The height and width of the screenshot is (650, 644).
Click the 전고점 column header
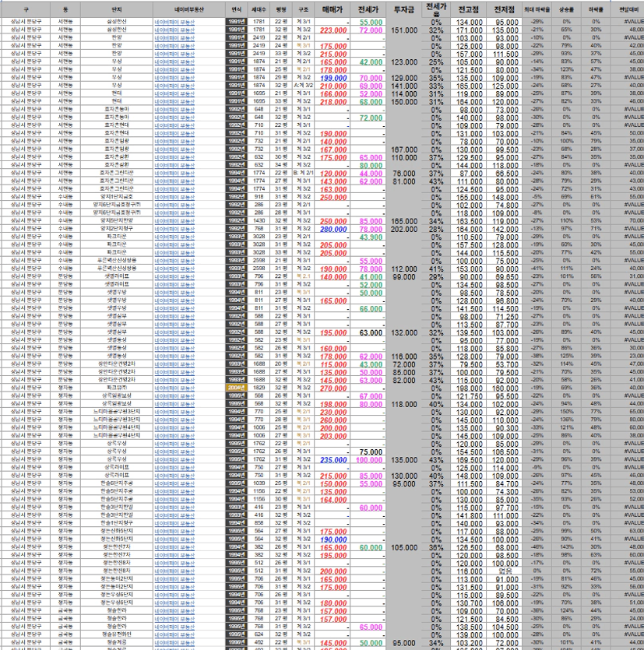click(x=470, y=9)
